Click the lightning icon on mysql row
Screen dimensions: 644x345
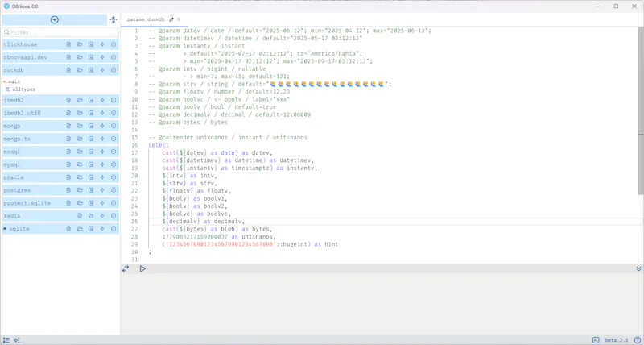(x=102, y=164)
